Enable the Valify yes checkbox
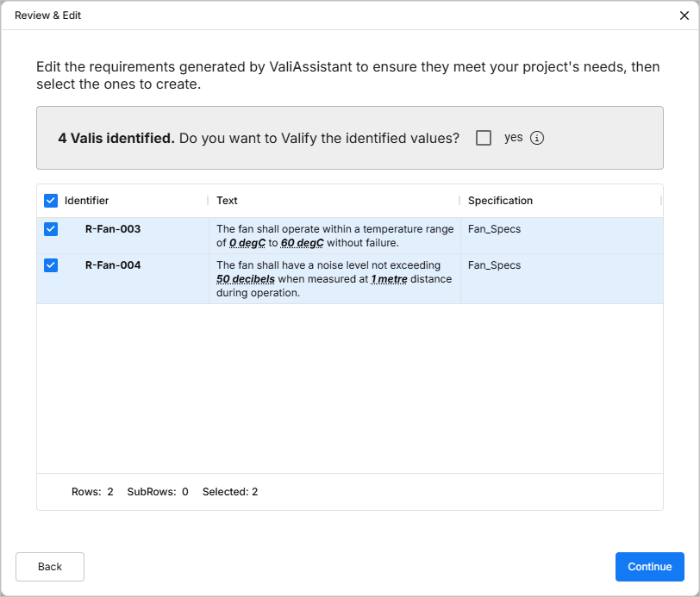 484,138
